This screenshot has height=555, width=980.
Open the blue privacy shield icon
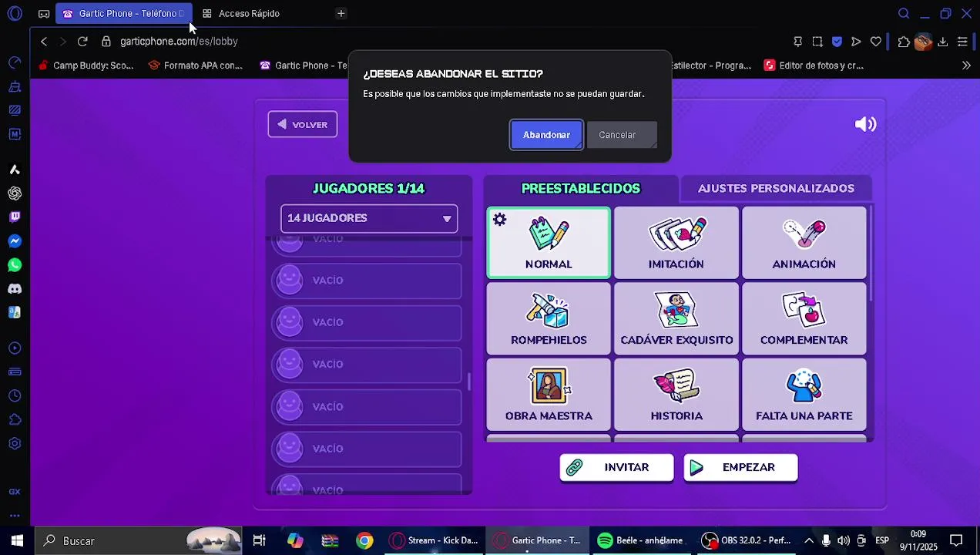click(x=837, y=42)
